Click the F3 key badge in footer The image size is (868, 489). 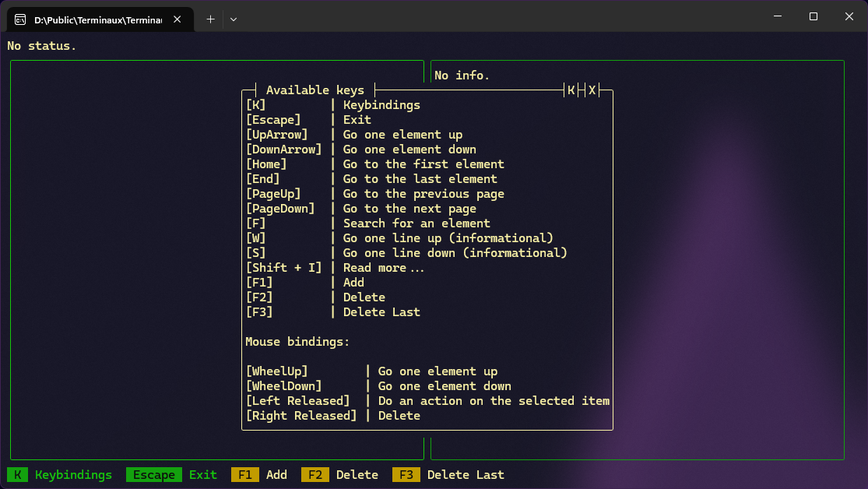(406, 475)
